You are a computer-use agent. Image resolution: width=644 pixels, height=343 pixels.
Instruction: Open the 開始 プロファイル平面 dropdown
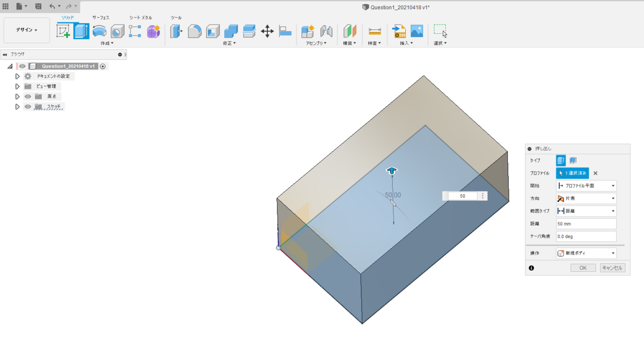(586, 185)
